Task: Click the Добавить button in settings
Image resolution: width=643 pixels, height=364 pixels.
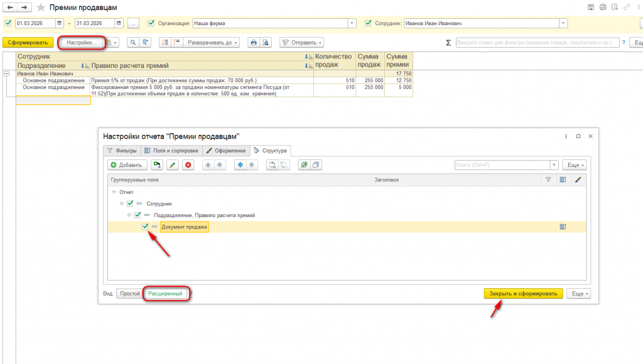Action: click(x=126, y=165)
